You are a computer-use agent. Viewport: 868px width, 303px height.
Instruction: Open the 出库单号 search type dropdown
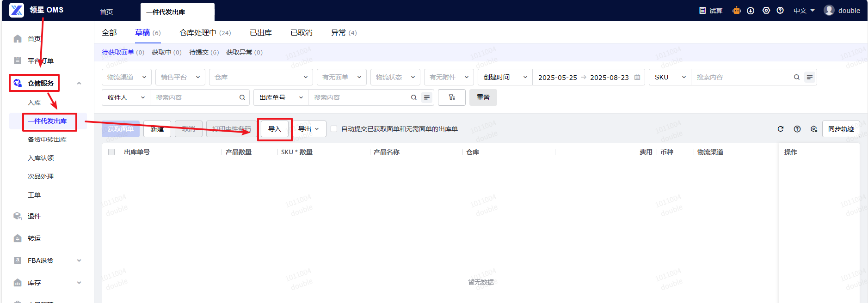[x=281, y=97]
